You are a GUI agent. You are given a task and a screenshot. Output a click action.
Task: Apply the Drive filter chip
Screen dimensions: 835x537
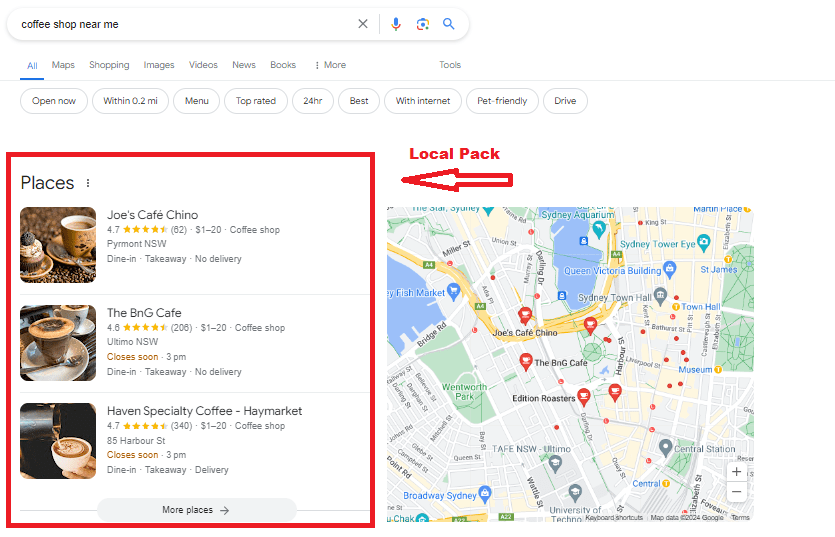(x=565, y=101)
